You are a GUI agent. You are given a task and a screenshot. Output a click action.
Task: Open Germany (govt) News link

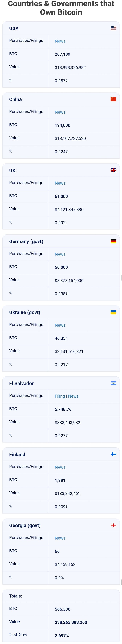60,254
